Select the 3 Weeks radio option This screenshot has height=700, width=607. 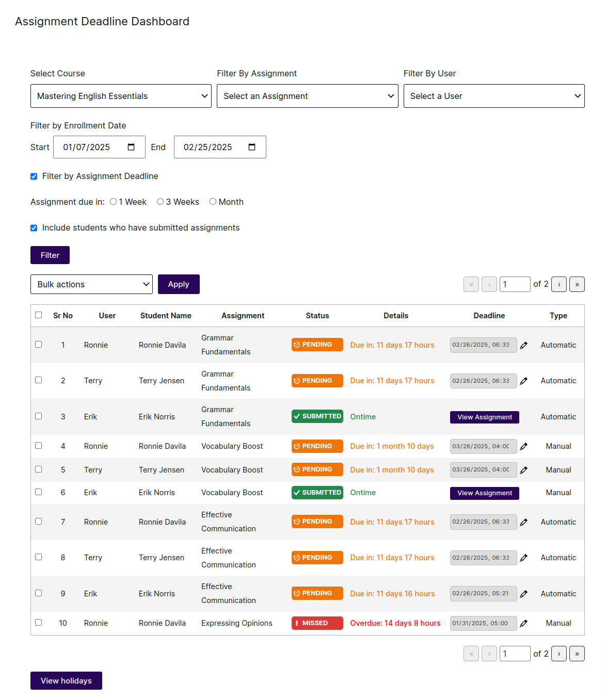[x=161, y=202]
